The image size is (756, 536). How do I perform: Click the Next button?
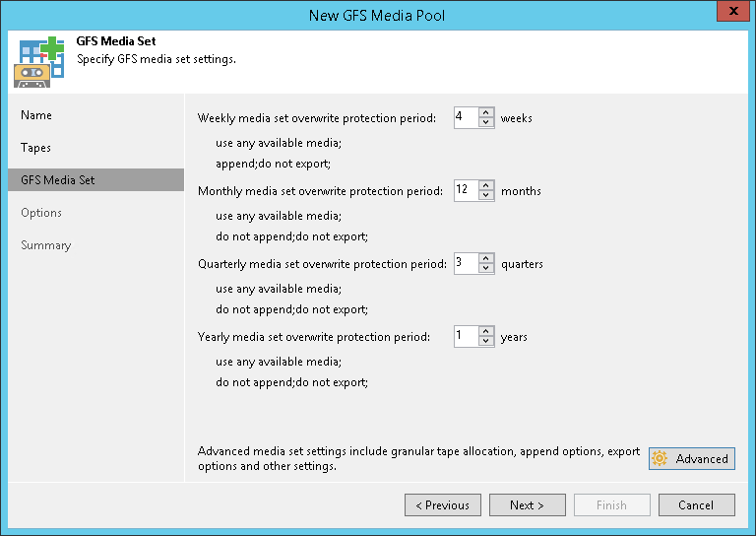pyautogui.click(x=528, y=505)
